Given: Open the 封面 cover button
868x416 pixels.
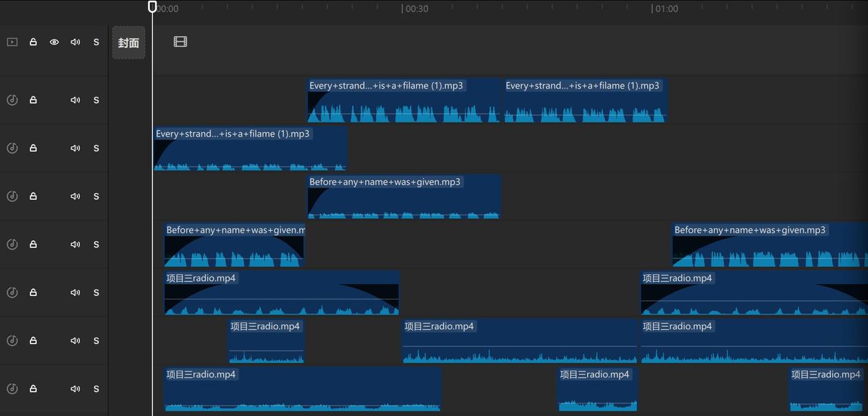Looking at the screenshot, I should 129,43.
